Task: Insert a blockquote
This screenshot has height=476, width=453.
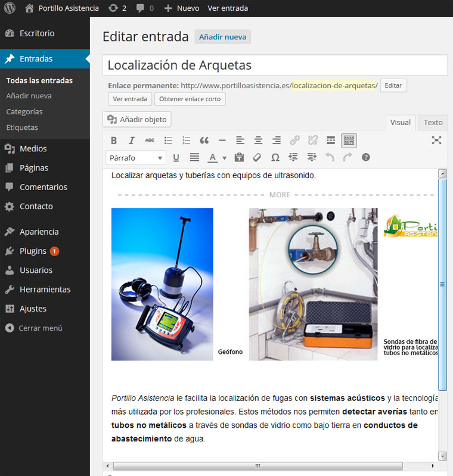Action: [204, 141]
